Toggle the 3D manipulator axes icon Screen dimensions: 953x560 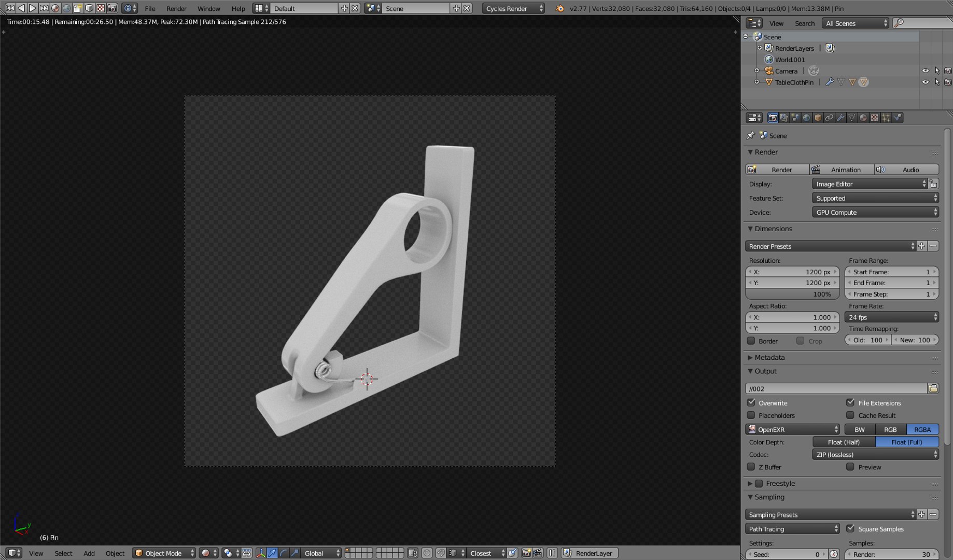pos(261,553)
